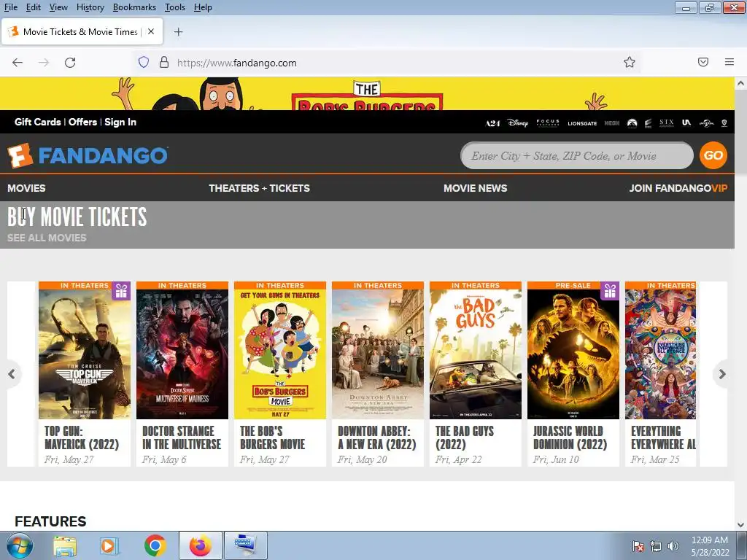The width and height of the screenshot is (747, 560).
Task: Open The Bob's Burgers Movie banner ad
Action: point(367,94)
